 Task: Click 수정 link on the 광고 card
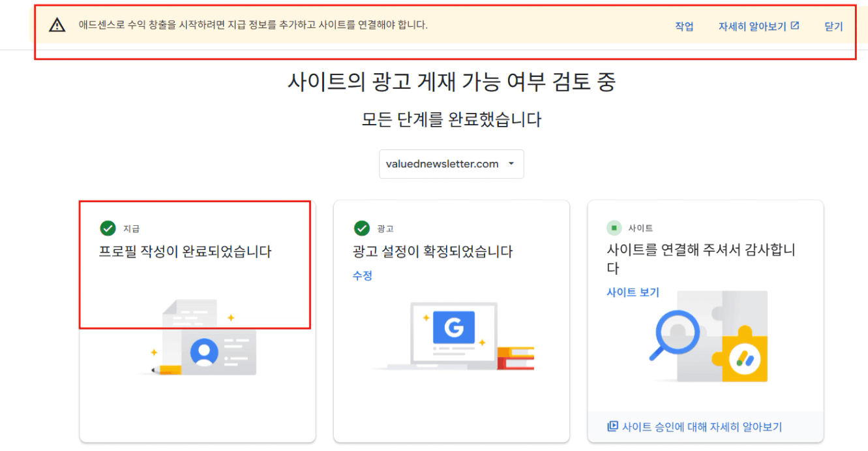click(363, 275)
